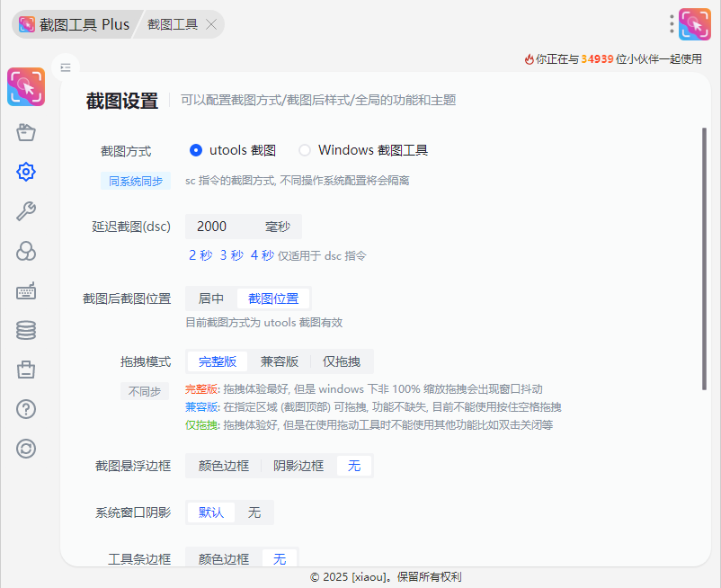Screen dimensions: 721x588
Task: Close the 截图工具 tab with the X
Action: (211, 24)
